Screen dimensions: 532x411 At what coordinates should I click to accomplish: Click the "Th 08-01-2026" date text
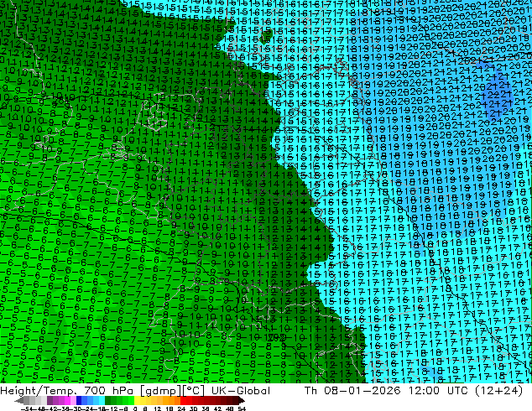click(x=352, y=391)
